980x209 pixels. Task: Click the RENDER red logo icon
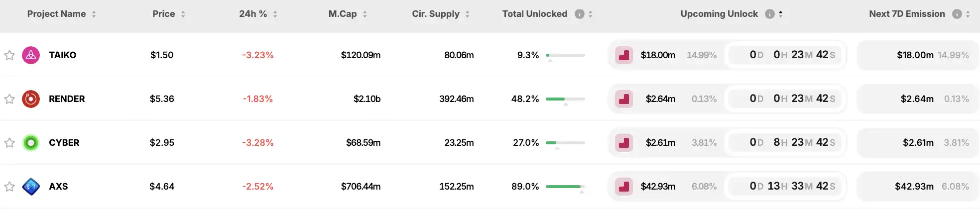pos(31,99)
